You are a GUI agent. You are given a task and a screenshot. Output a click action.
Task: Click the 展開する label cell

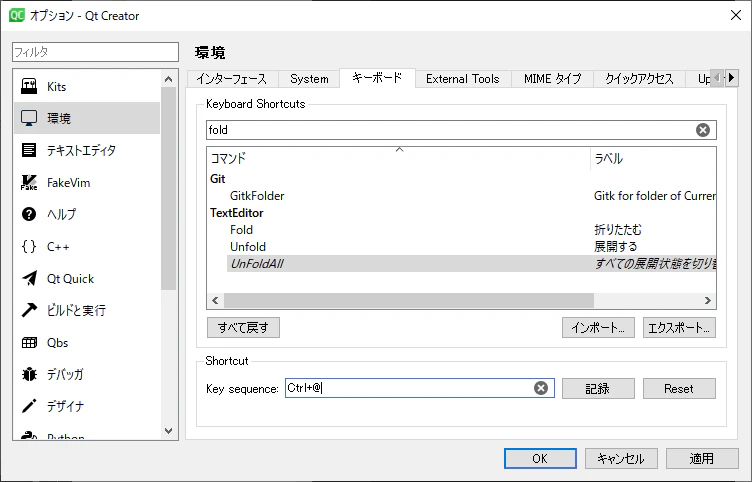tap(616, 247)
